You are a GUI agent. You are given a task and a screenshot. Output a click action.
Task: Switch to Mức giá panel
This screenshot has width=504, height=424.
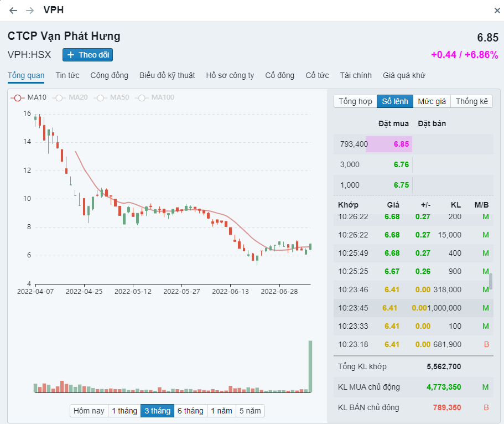point(432,101)
